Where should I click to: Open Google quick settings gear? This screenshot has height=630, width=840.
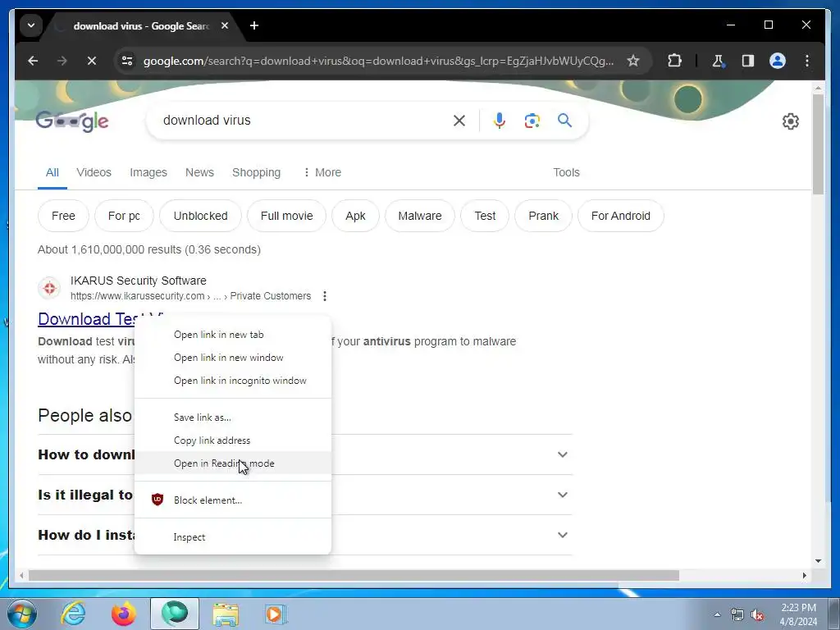791,121
